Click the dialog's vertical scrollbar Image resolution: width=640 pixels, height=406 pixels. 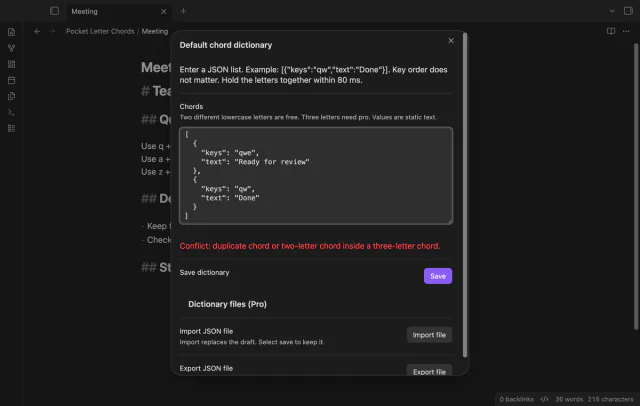tap(465, 196)
